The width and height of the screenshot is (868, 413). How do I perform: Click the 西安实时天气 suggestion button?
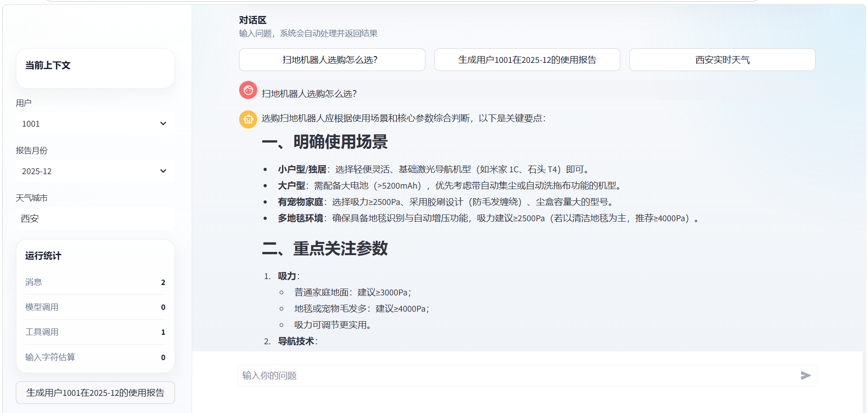click(722, 60)
